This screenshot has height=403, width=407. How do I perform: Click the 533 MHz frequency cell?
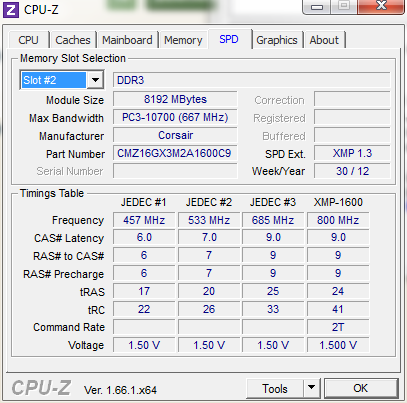[209, 220]
